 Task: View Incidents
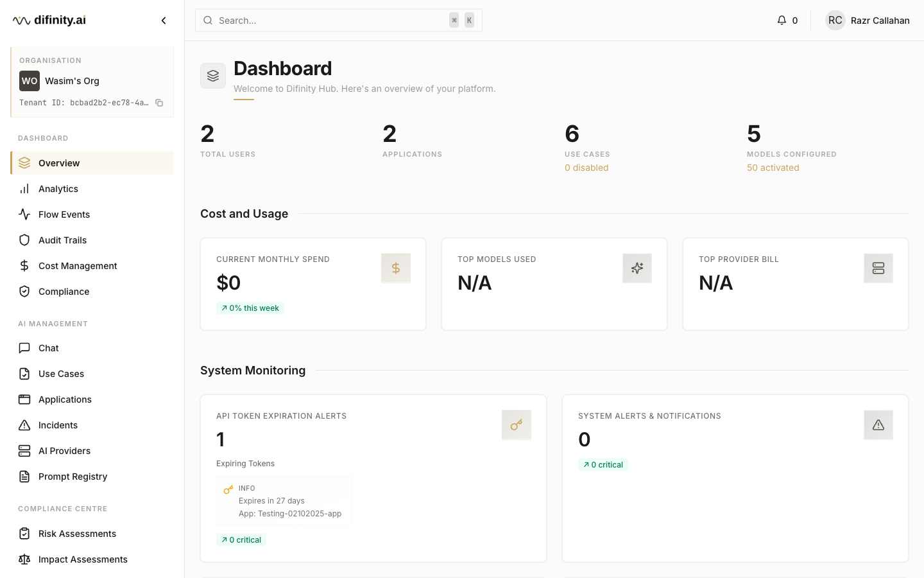pyautogui.click(x=92, y=425)
